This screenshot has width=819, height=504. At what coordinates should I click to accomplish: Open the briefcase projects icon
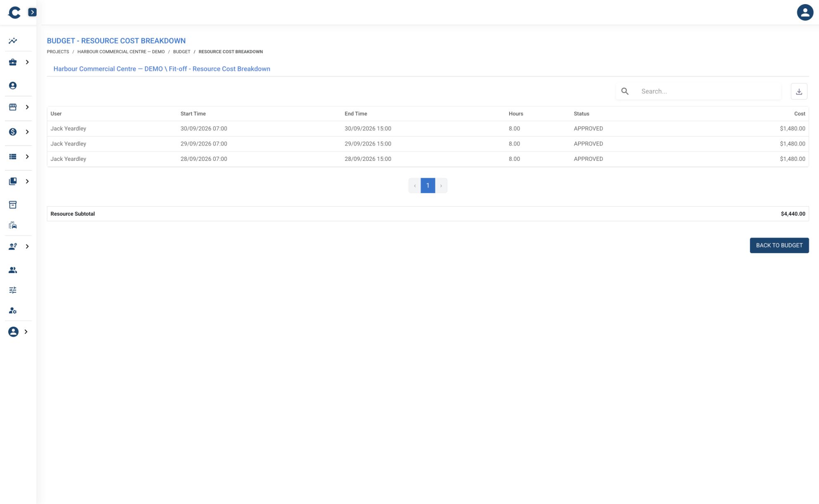(x=13, y=62)
